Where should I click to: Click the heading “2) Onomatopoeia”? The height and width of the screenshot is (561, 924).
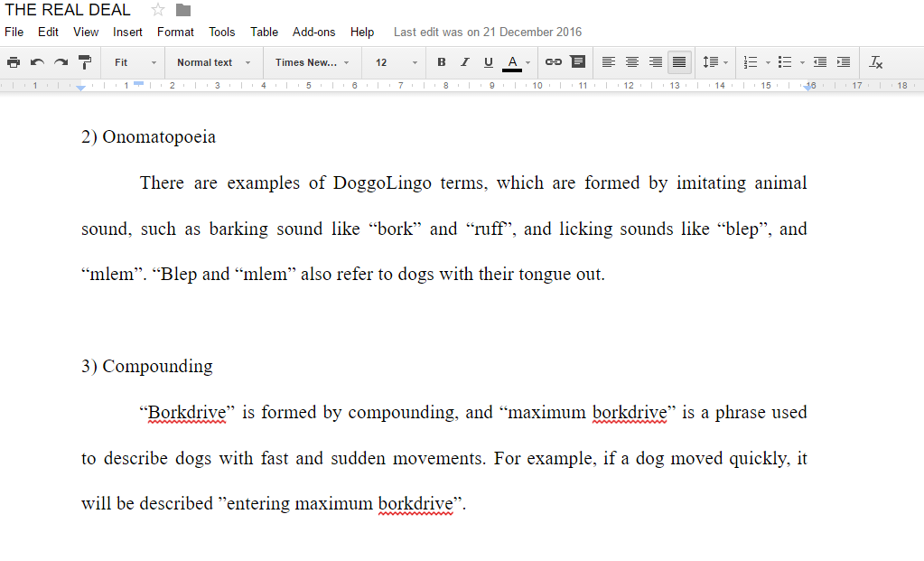coord(148,136)
